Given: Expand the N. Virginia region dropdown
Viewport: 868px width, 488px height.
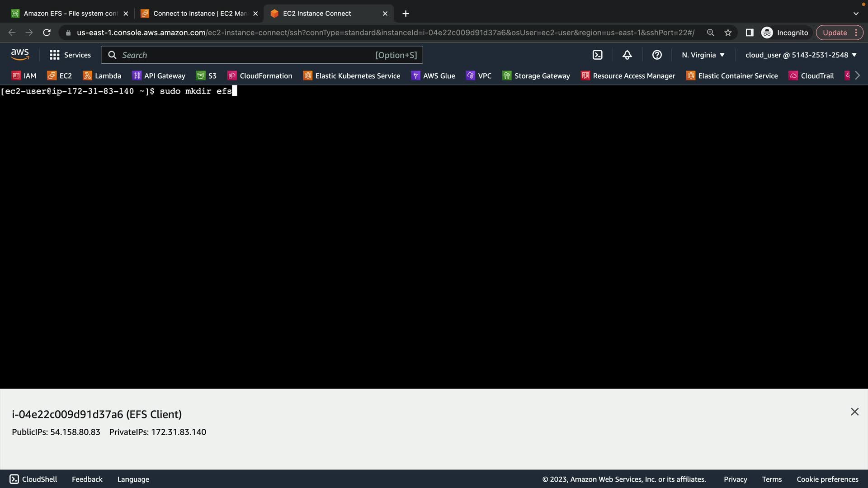Looking at the screenshot, I should coord(703,55).
